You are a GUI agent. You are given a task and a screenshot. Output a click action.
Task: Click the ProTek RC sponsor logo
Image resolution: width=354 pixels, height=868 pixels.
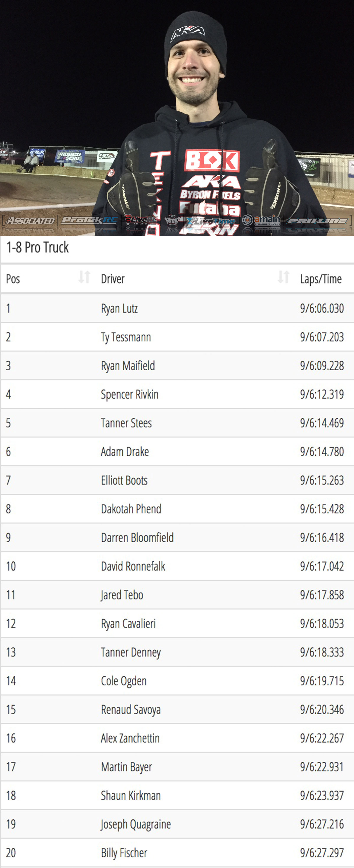pos(90,220)
